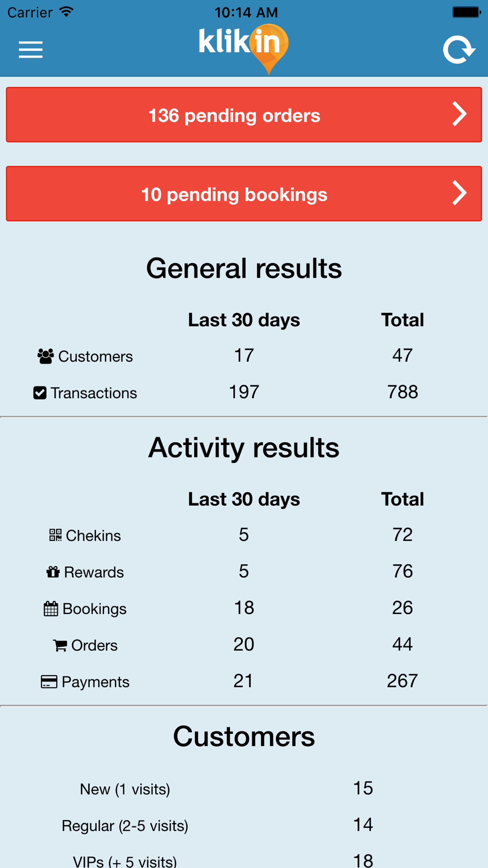Tap the Transactions total value 788
Image resolution: width=488 pixels, height=868 pixels.
click(403, 392)
